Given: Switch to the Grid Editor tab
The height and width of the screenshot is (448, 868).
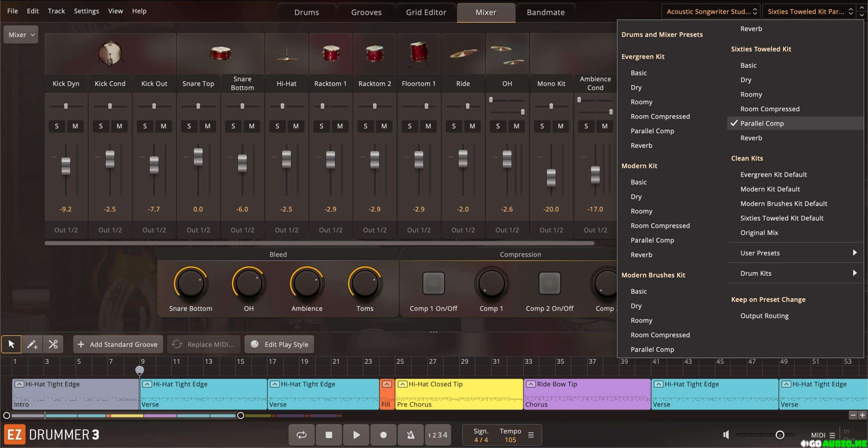Looking at the screenshot, I should tap(426, 13).
